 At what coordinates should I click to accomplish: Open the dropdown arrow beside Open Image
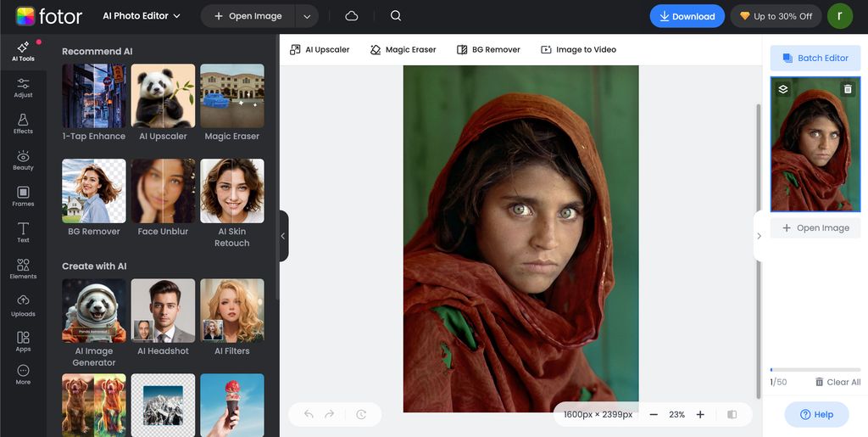tap(307, 16)
